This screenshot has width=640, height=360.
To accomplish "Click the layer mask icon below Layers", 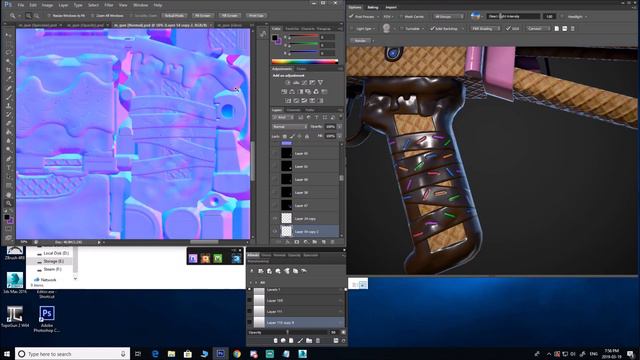I will (x=297, y=242).
